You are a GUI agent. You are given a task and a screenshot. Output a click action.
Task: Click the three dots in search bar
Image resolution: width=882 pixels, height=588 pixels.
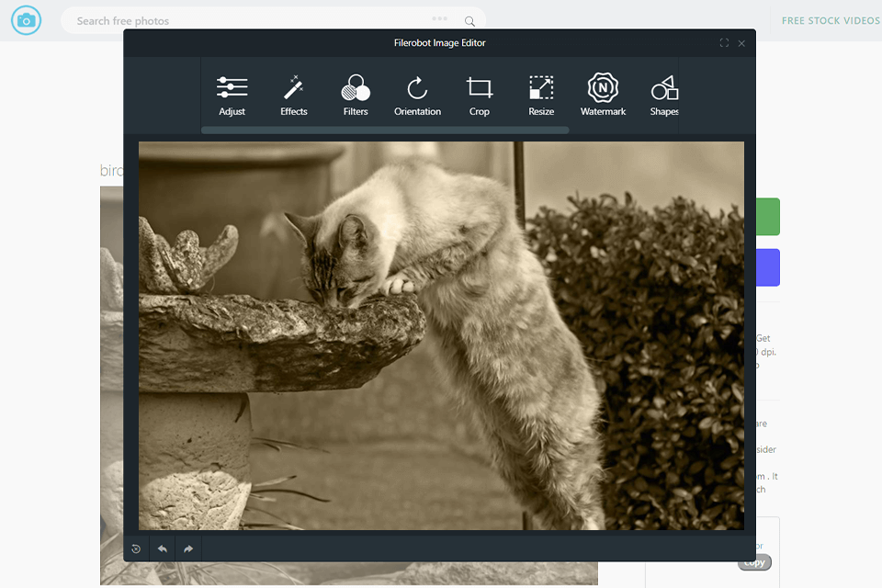point(439,18)
